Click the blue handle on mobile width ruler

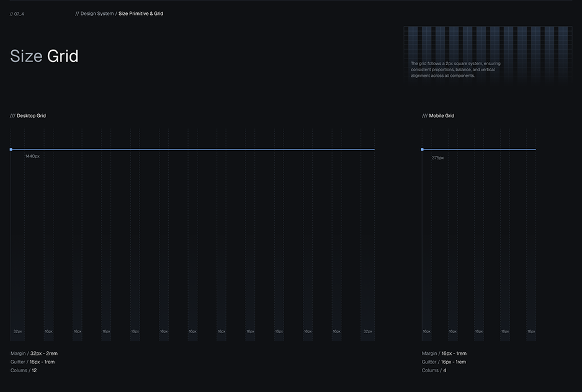click(423, 149)
